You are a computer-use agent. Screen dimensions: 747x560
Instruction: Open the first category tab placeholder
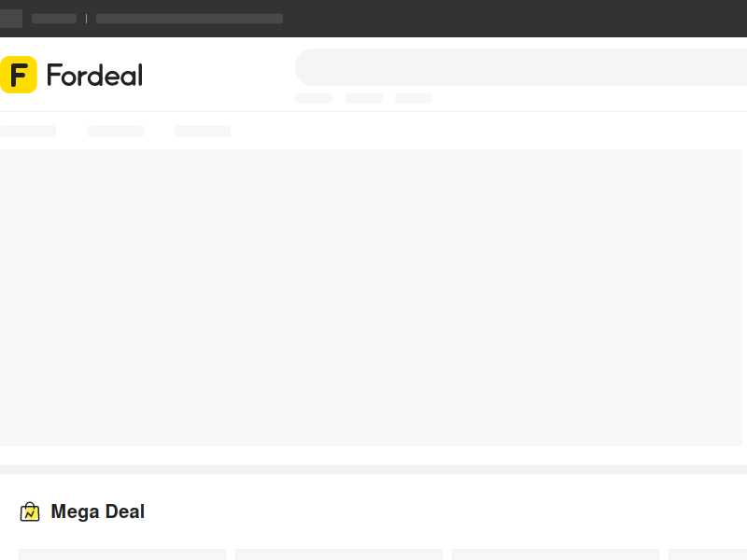pyautogui.click(x=28, y=131)
